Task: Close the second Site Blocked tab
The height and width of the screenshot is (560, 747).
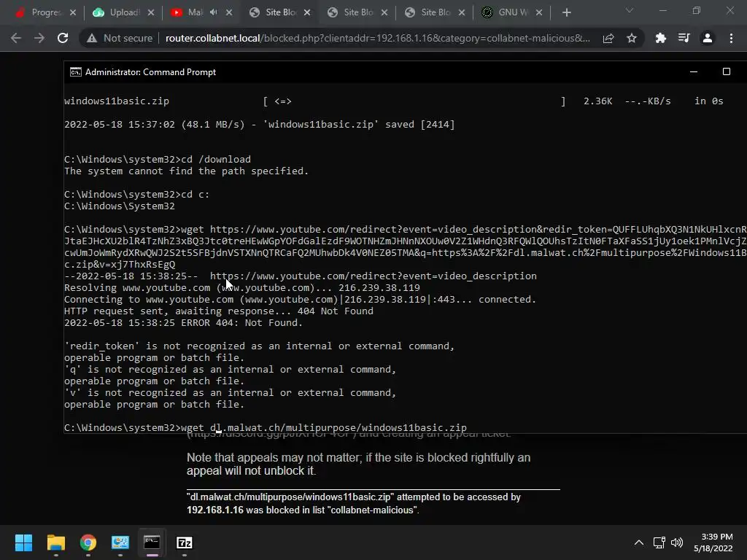Action: [x=384, y=12]
